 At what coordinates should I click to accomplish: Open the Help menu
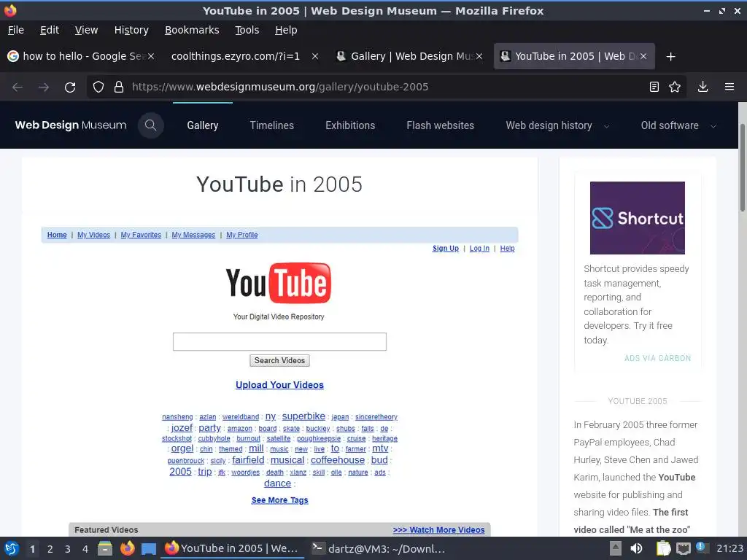(286, 30)
